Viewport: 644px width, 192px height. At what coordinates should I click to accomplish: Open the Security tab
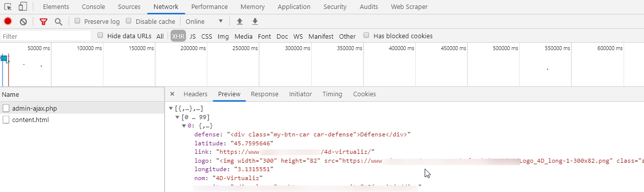(x=335, y=7)
